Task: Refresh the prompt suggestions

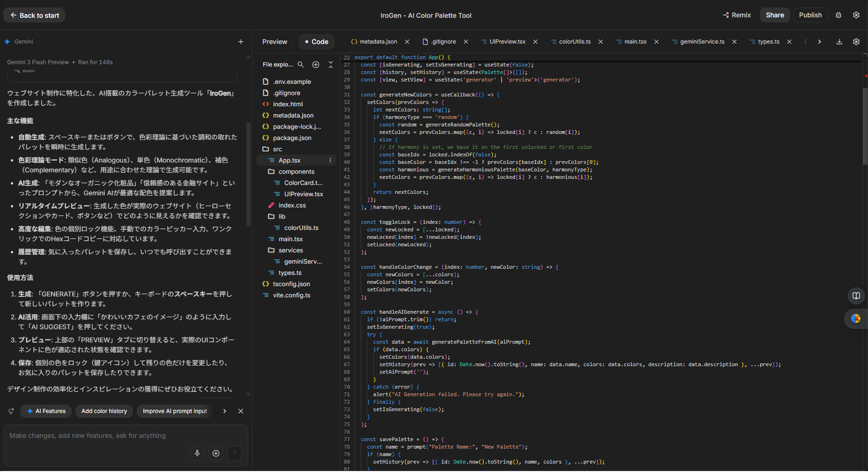Action: tap(11, 411)
